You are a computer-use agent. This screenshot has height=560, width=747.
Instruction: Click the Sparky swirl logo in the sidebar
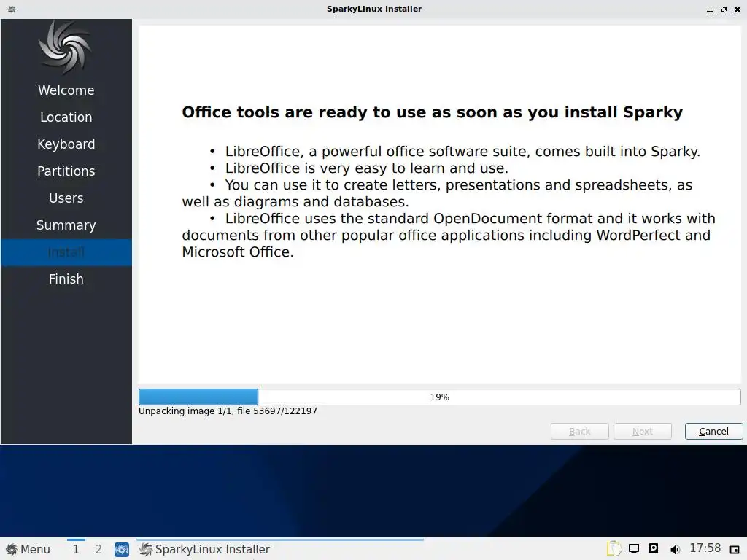point(65,47)
